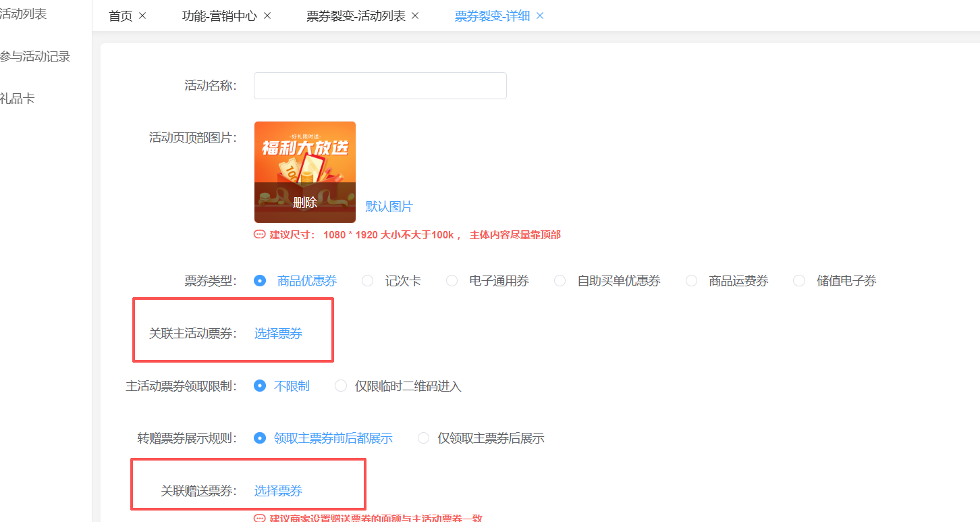Select 自助买单优惠券 option

(560, 281)
